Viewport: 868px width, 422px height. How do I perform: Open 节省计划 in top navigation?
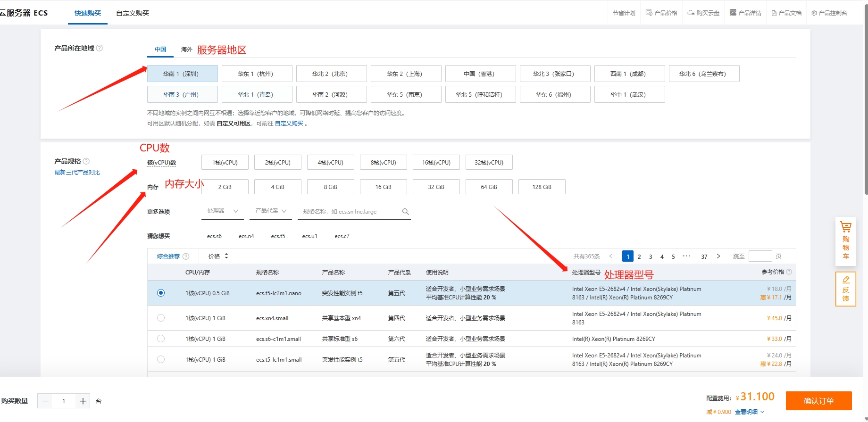tap(624, 13)
